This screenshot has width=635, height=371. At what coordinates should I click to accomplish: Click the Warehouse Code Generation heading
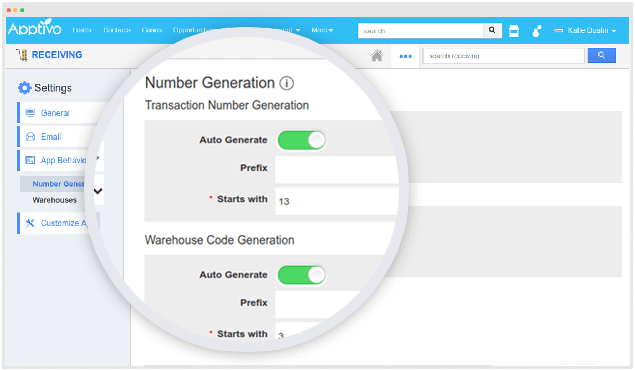click(219, 240)
